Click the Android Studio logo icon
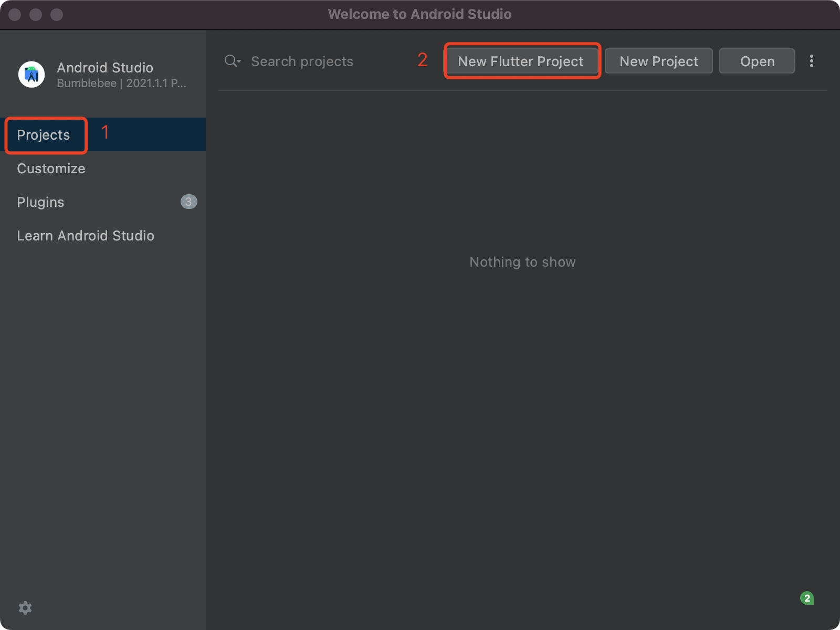The height and width of the screenshot is (630, 840). (x=31, y=74)
